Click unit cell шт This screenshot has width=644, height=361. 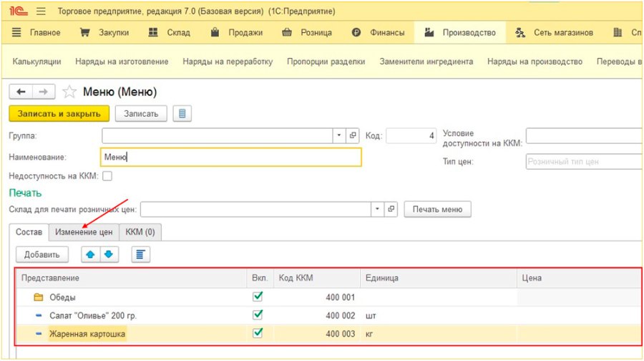[x=371, y=316]
